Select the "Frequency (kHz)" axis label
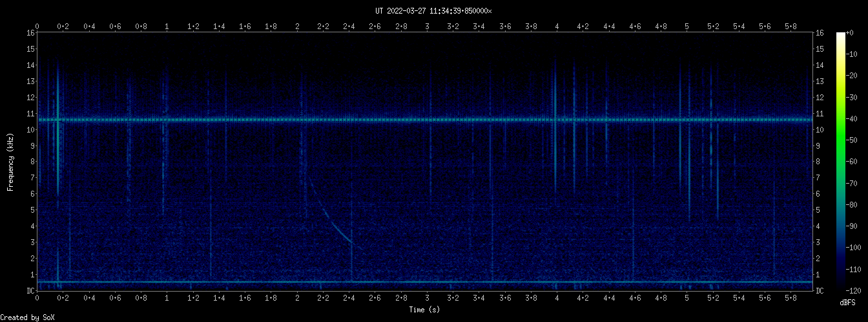Screen dimensions: 868x322 click(10, 162)
